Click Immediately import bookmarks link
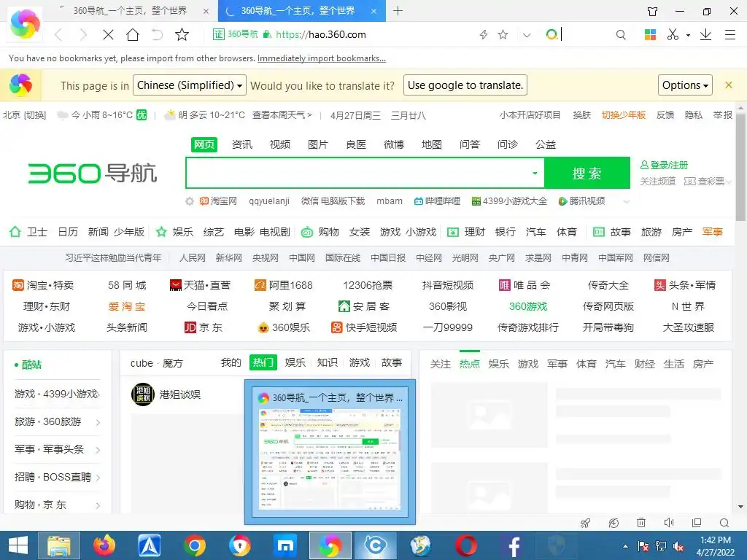Viewport: 747px width, 560px height. pyautogui.click(x=322, y=58)
